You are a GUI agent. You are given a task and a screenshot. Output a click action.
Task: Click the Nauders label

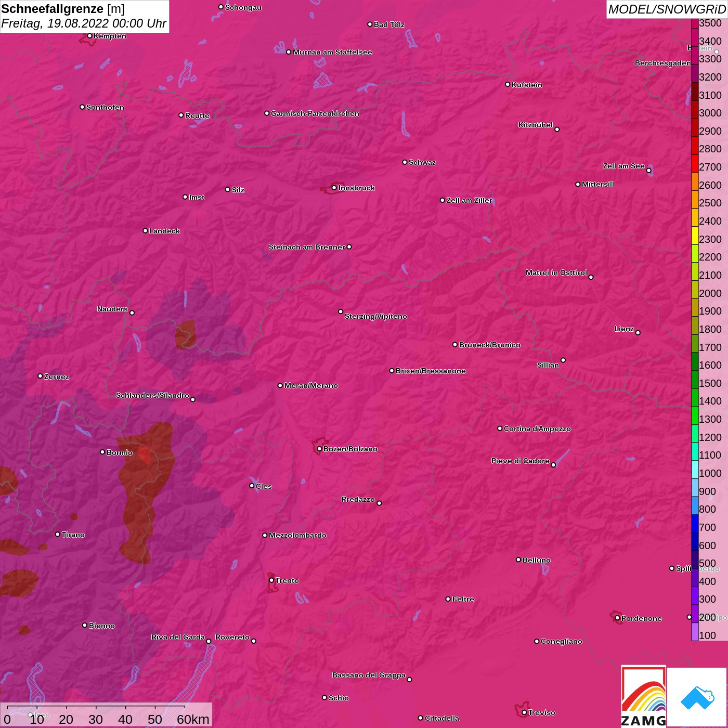point(112,309)
